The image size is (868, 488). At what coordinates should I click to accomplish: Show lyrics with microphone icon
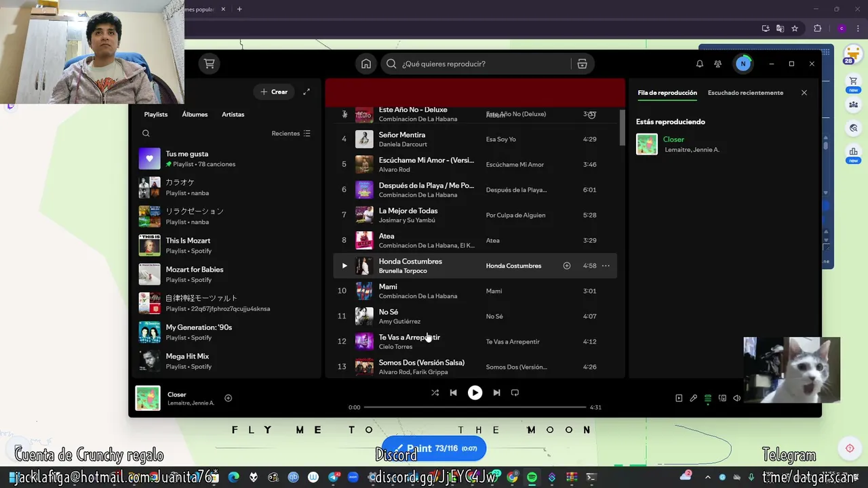tap(693, 399)
